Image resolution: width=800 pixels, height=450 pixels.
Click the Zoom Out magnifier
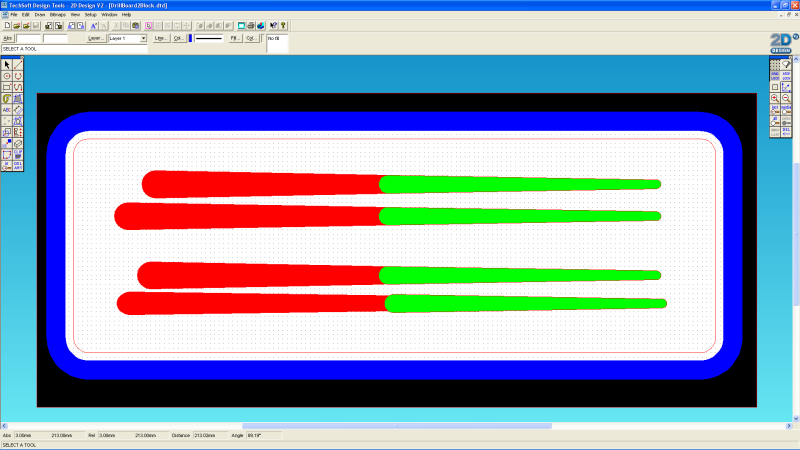786,98
